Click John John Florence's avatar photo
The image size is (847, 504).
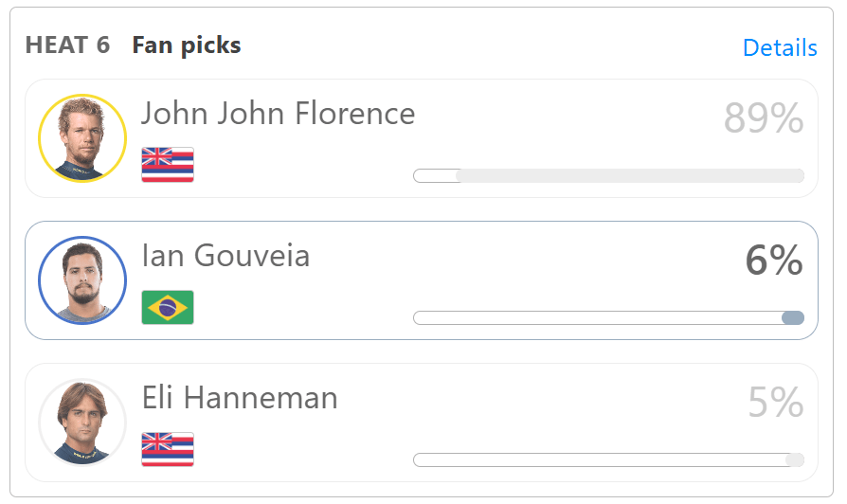82,138
